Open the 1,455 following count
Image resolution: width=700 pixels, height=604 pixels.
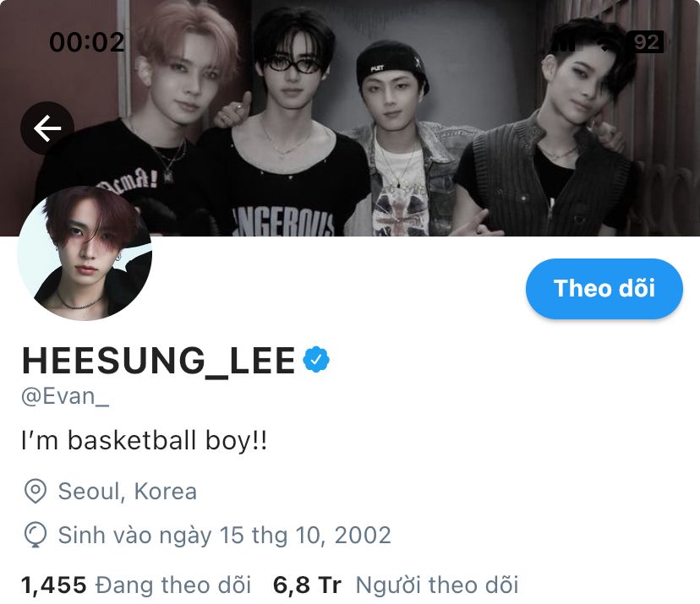pyautogui.click(x=53, y=585)
